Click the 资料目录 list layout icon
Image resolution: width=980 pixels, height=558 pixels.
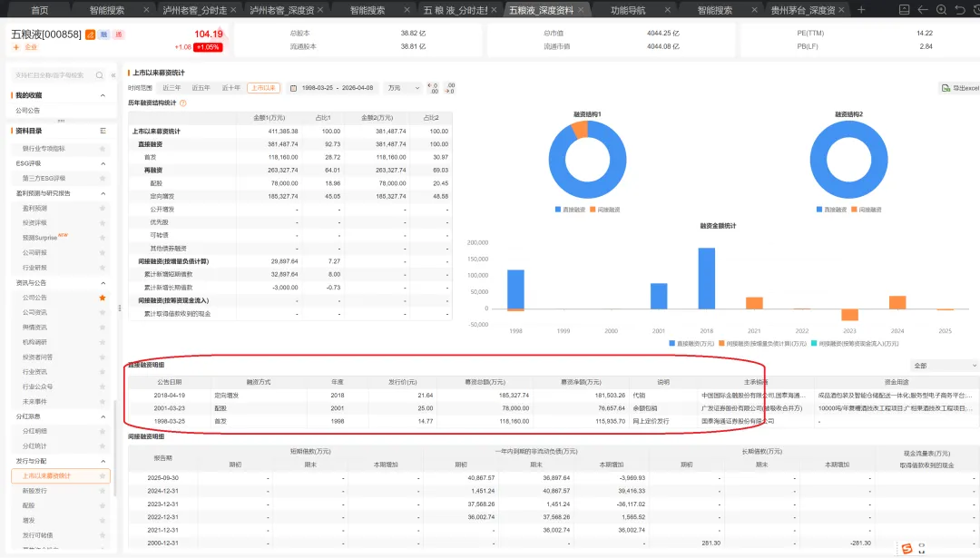103,131
